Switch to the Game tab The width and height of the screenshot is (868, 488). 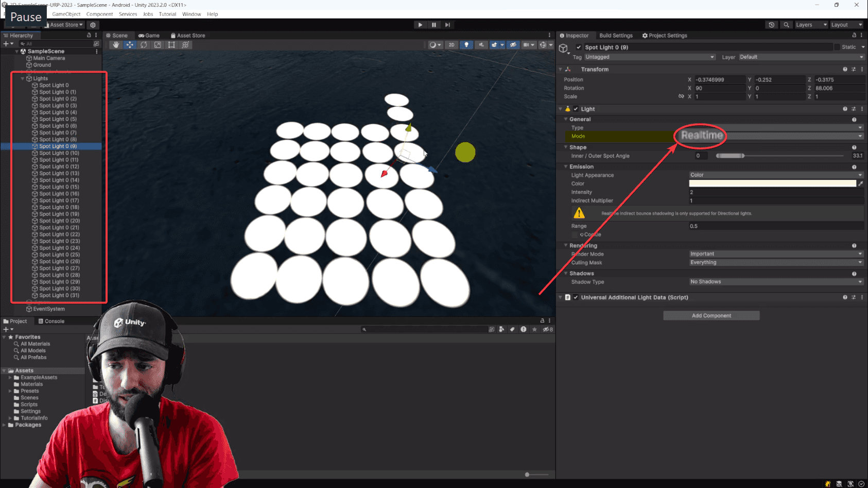[149, 35]
